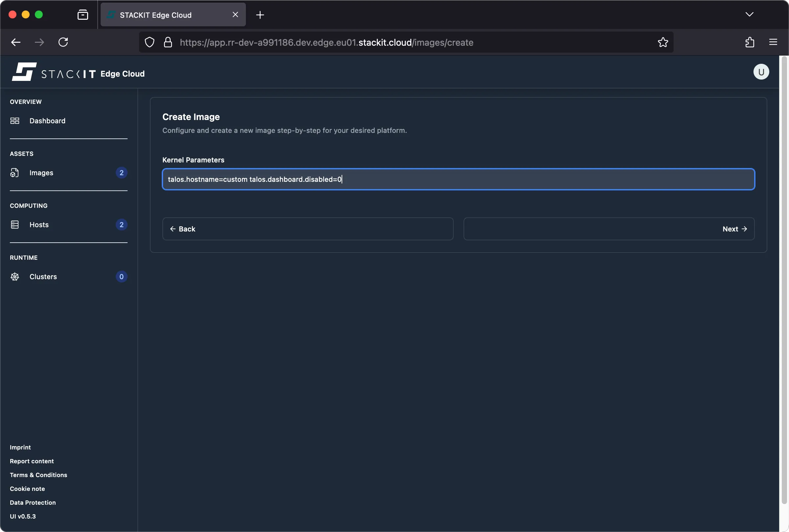
Task: Open Hosts via the computing sidebar icon
Action: tap(15, 224)
